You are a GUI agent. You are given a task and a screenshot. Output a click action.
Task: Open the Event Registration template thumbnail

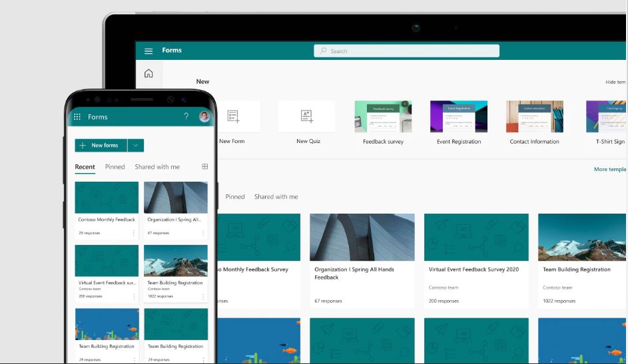[459, 116]
